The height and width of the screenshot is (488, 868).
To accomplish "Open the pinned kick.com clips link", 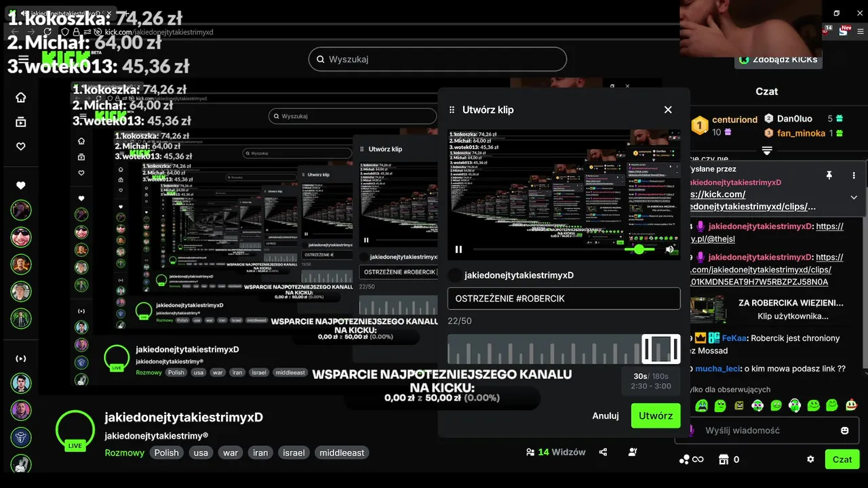I will 753,200.
